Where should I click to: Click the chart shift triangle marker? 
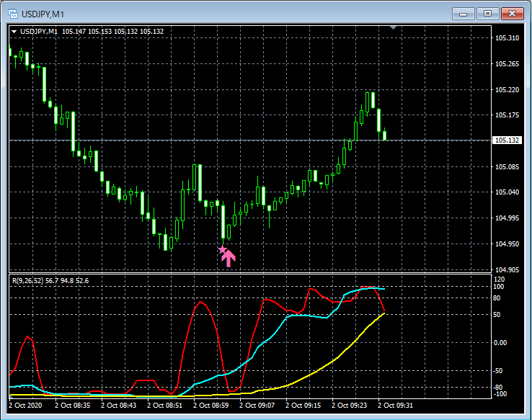tap(393, 27)
